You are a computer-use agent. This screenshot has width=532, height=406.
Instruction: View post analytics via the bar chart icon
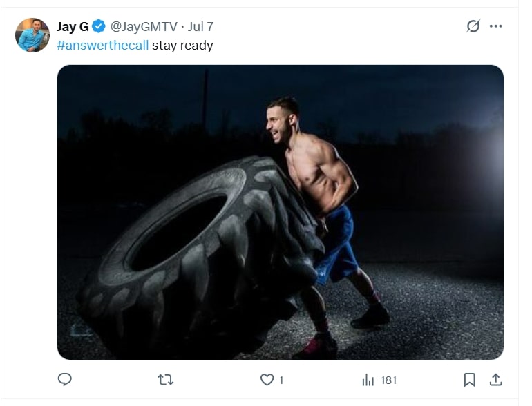click(368, 380)
